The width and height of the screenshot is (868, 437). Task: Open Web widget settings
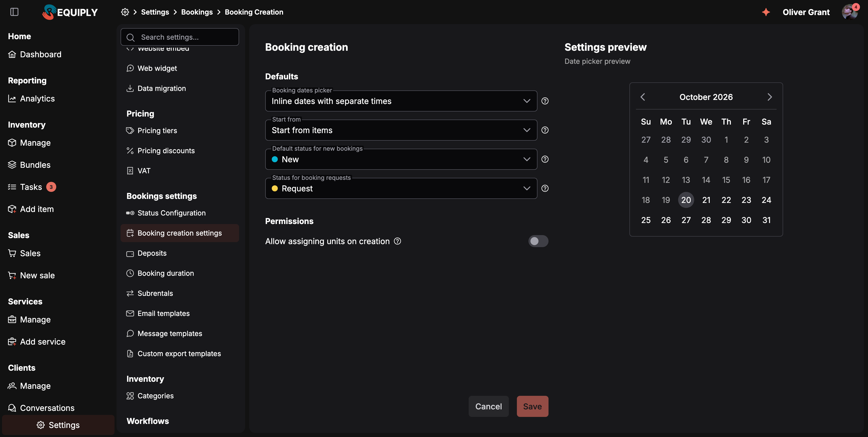180,68
